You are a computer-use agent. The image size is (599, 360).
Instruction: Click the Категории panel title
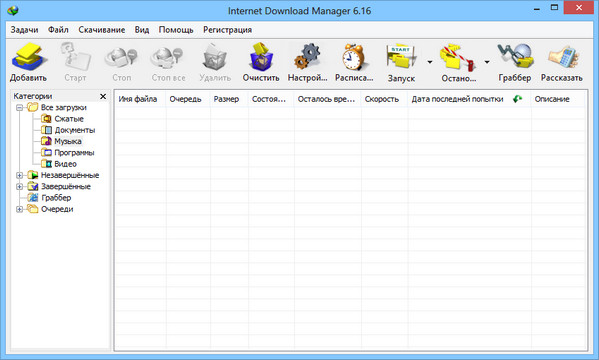click(x=33, y=96)
